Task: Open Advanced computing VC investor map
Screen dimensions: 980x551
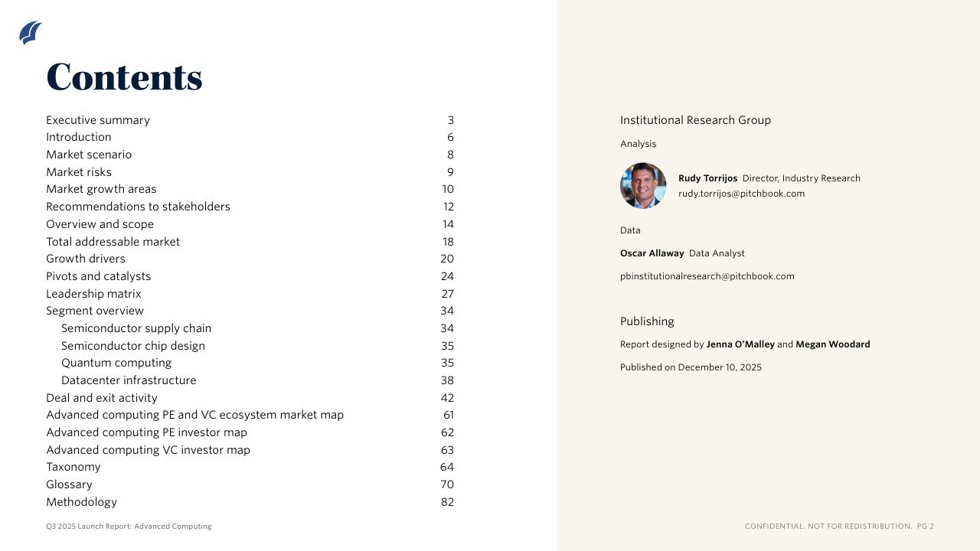Action: point(148,450)
